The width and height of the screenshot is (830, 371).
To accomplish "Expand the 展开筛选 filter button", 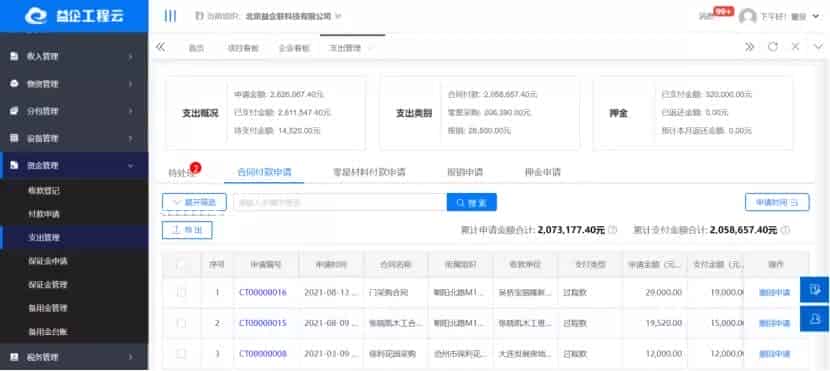I will (194, 202).
